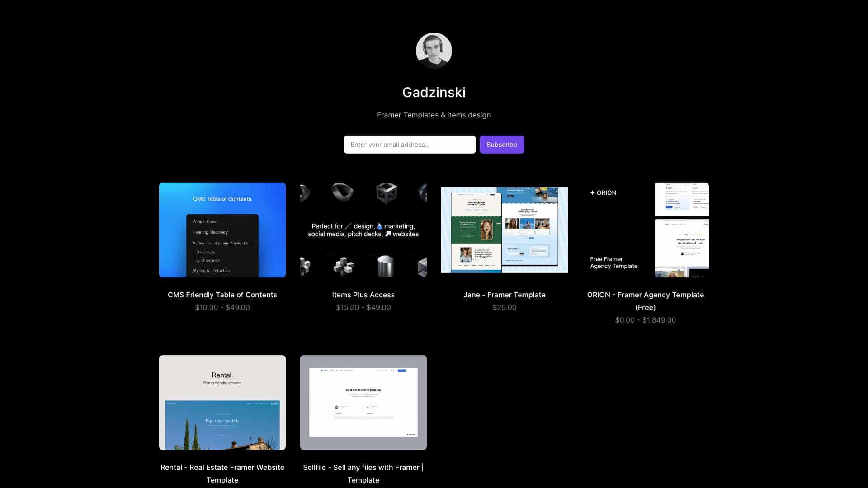868x488 pixels.
Task: Click the silver cylinder 3D item icon
Action: tap(386, 267)
